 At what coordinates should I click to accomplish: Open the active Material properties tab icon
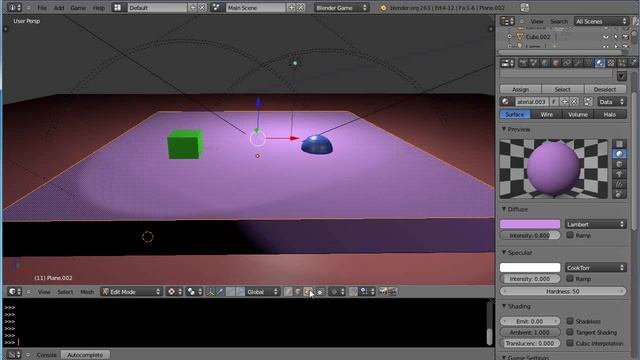[600, 63]
